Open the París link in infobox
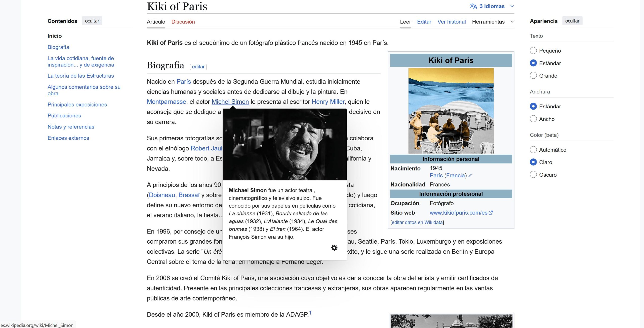This screenshot has height=328, width=644. [436, 176]
